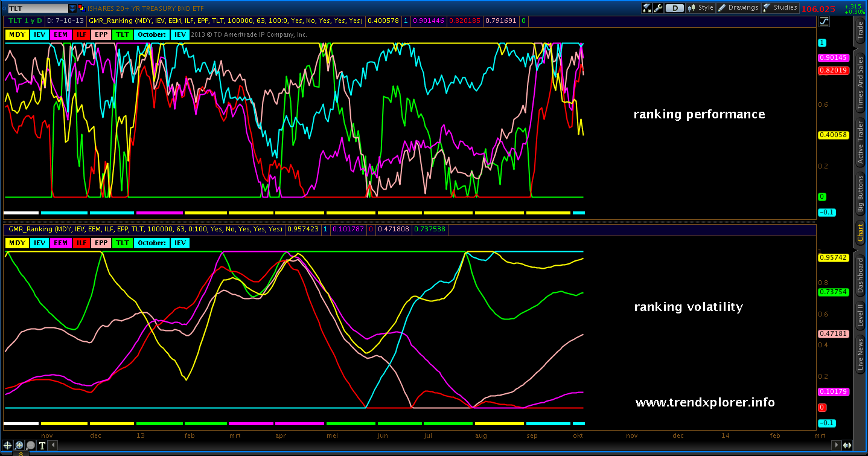Click the yellow MDY label in upper panel
The image size is (868, 456).
tap(17, 34)
